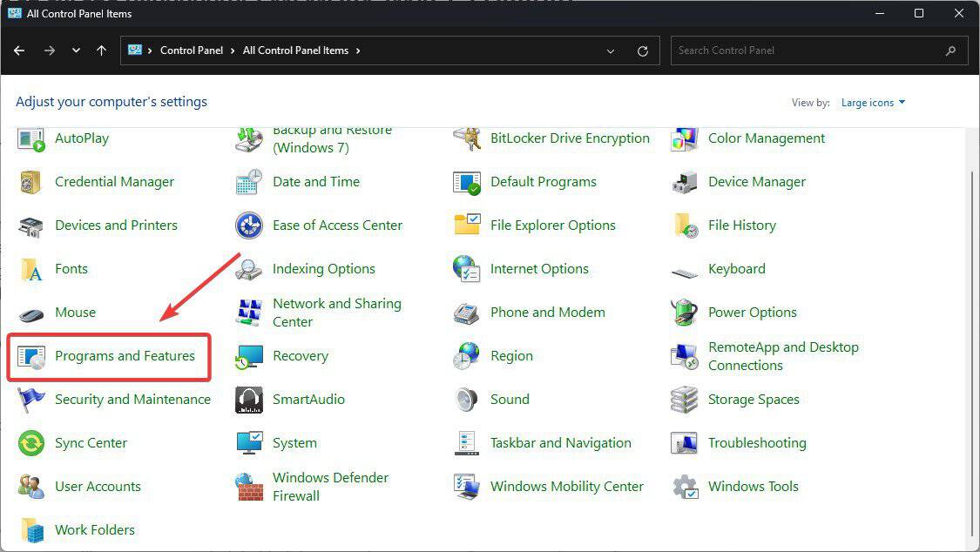Click the Default Programs icon

(467, 182)
